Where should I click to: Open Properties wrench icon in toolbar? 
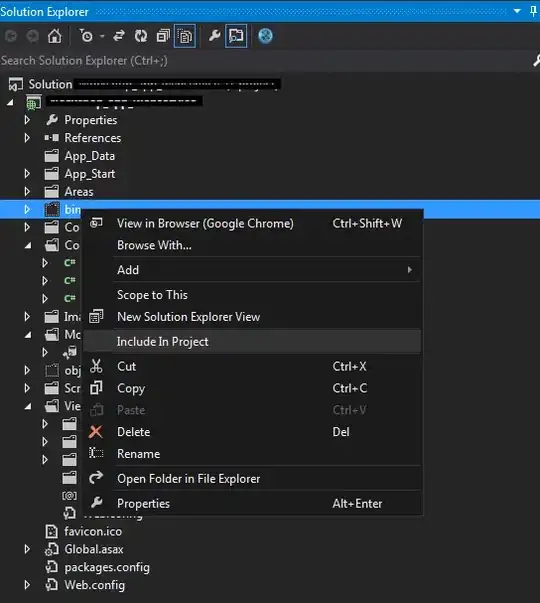tap(214, 36)
